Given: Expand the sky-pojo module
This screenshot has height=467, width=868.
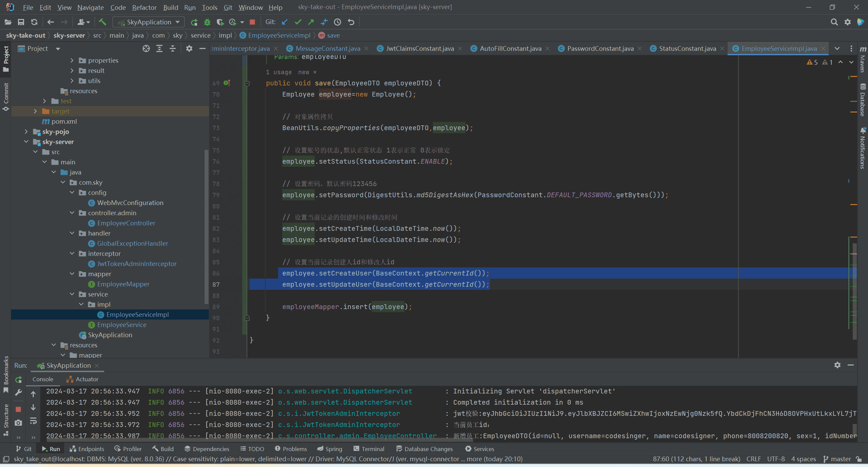Looking at the screenshot, I should (x=26, y=131).
